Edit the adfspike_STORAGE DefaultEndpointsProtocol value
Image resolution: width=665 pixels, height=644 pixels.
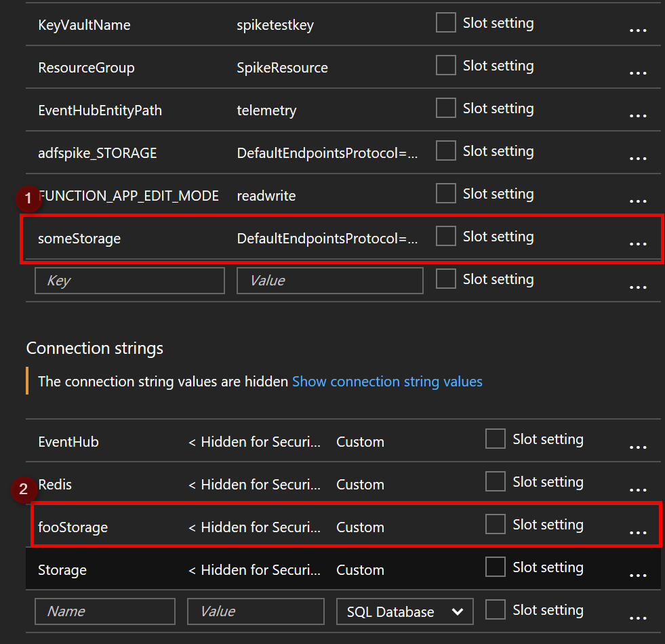click(327, 153)
